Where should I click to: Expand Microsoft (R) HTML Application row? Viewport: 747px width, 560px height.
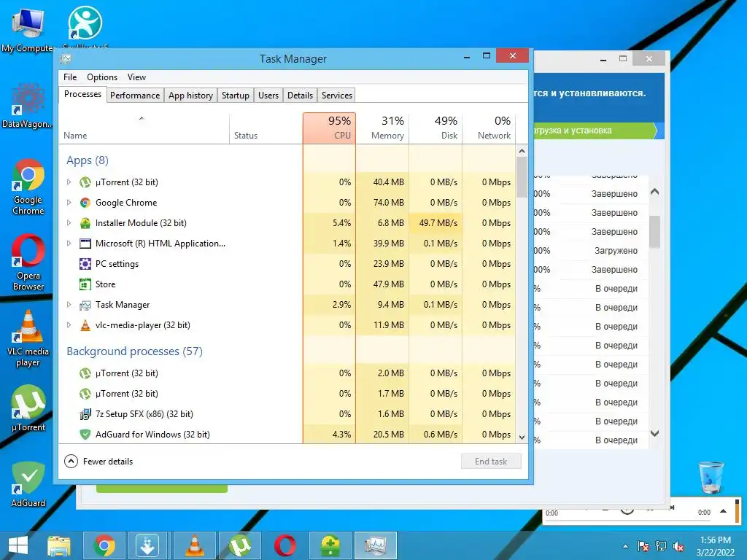click(69, 244)
